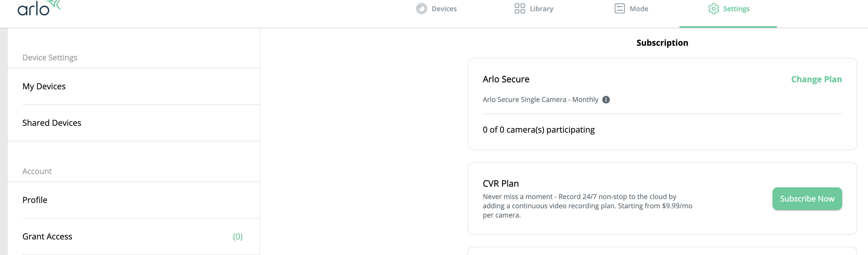Open the Grant Access section

click(x=47, y=237)
